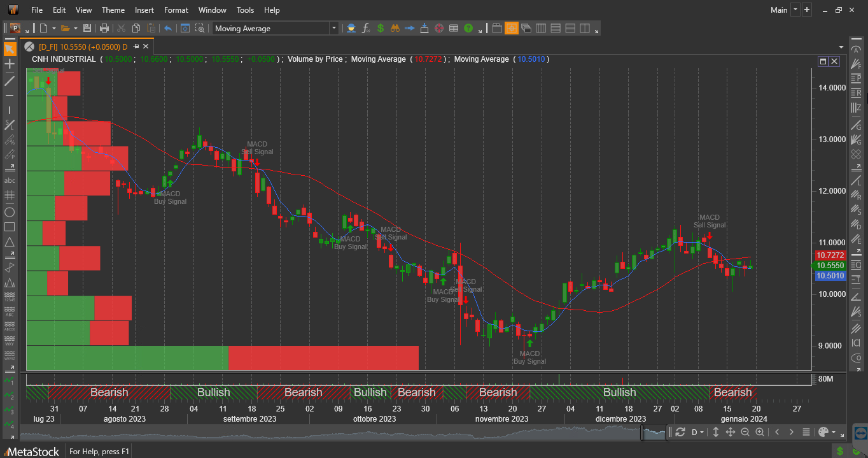Expand the New document dropdown arrow

point(54,28)
